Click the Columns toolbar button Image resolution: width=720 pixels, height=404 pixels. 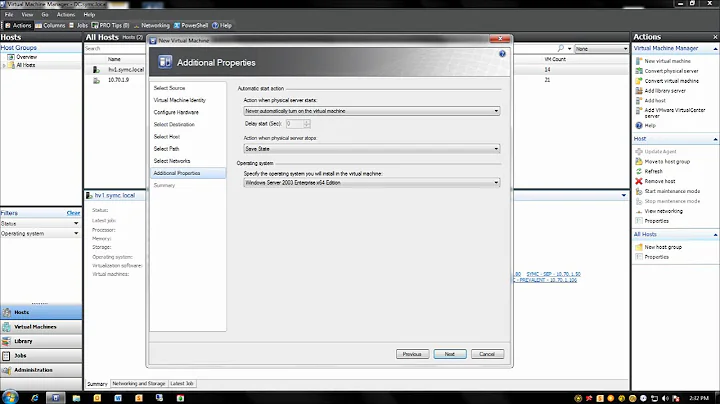point(50,25)
